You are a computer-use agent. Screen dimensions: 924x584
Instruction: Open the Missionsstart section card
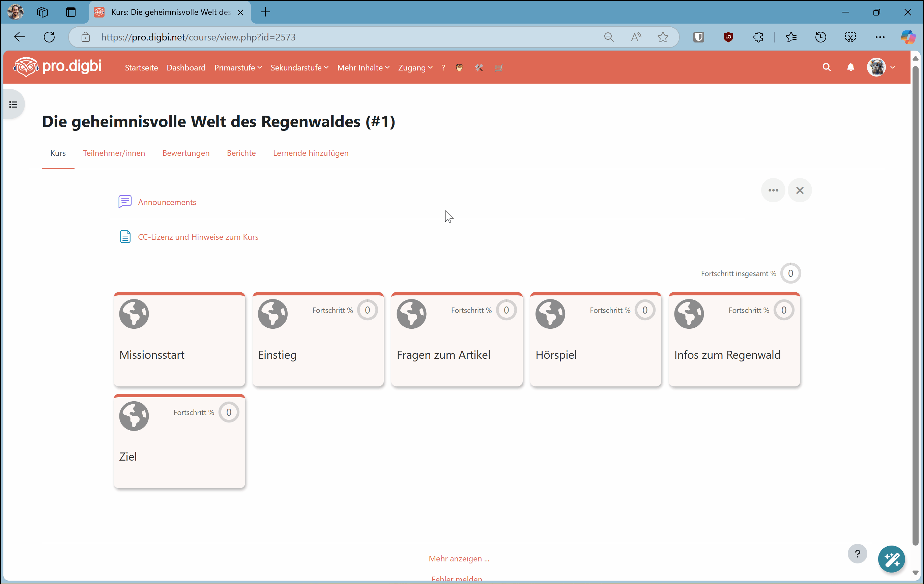click(x=179, y=339)
